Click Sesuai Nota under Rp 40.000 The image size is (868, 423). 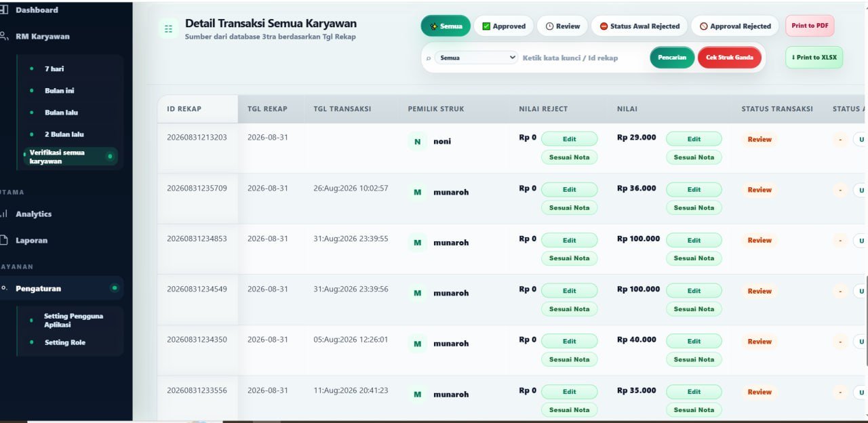[x=694, y=360]
